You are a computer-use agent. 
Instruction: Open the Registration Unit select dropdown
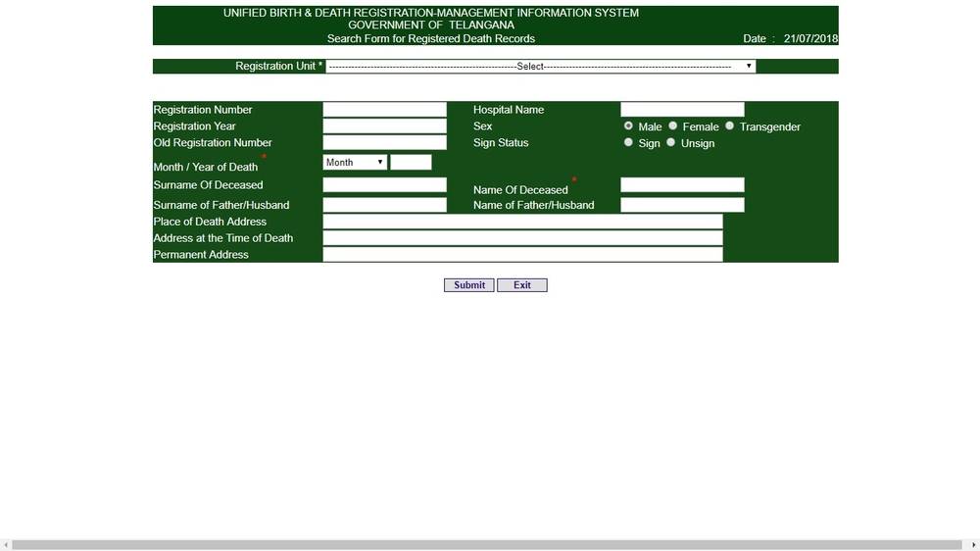coord(541,67)
